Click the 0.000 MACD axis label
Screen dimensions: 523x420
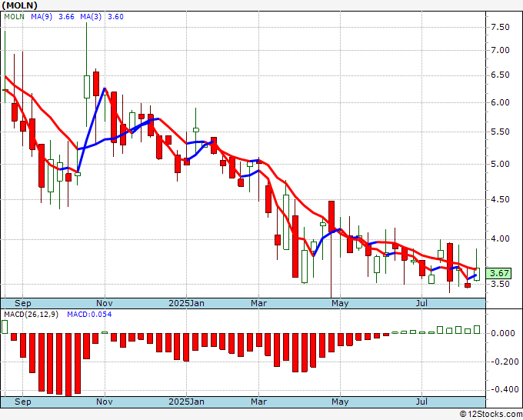(x=503, y=333)
